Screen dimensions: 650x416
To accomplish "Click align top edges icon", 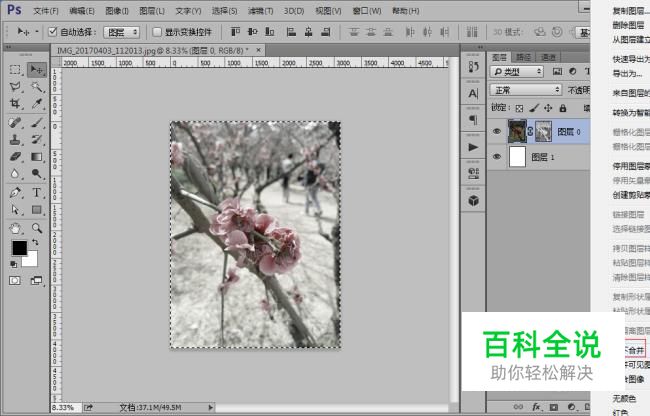I will click(x=235, y=32).
